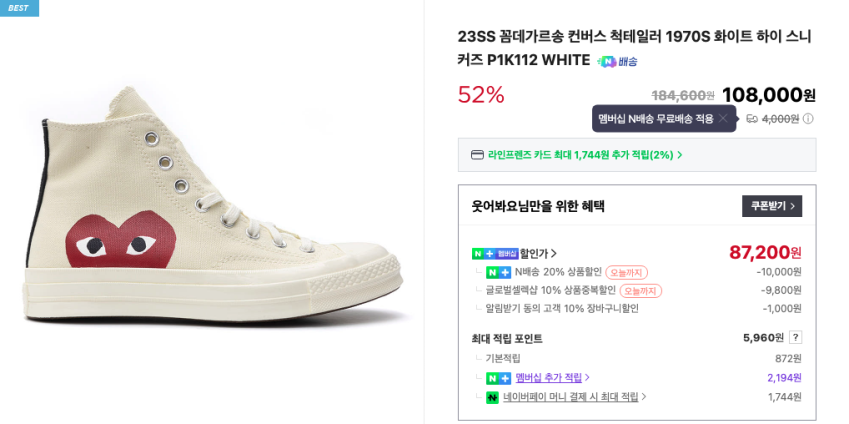Click the question mark next to 5,960원
The width and height of the screenshot is (849, 424).
coord(795,338)
